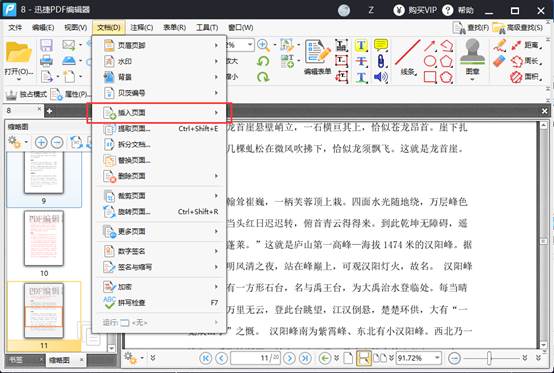The height and width of the screenshot is (373, 554).
Task: Click the zoom out circle beside slider
Action: pos(454,358)
